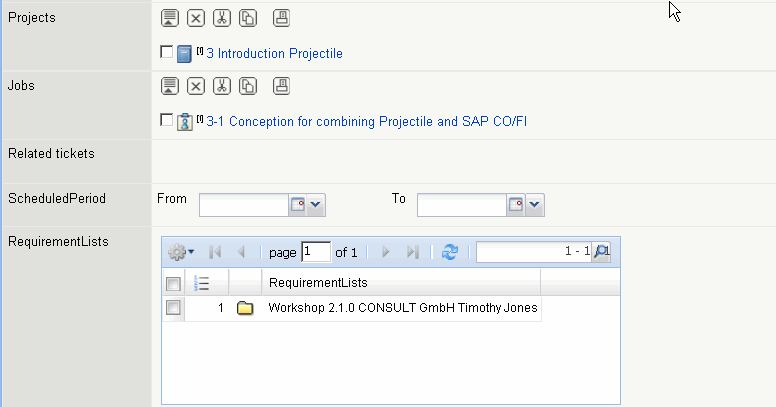
Task: Click the last icon in Jobs toolbar
Action: pos(282,86)
